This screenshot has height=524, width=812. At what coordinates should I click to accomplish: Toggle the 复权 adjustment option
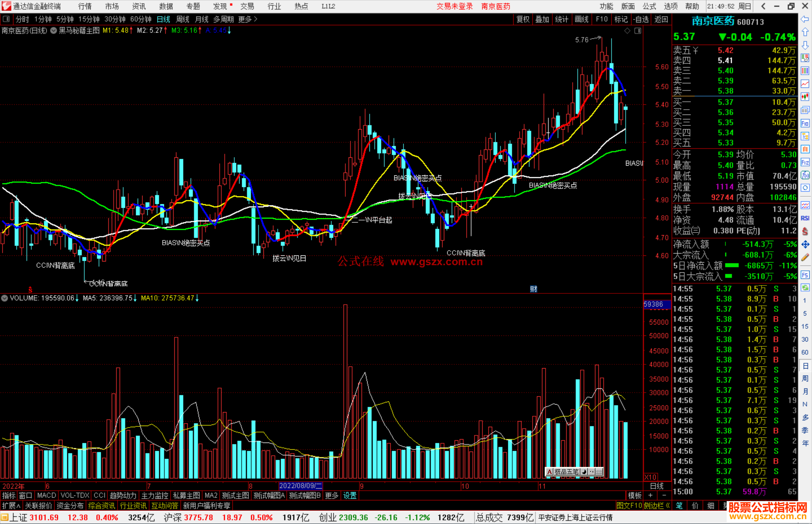523,19
